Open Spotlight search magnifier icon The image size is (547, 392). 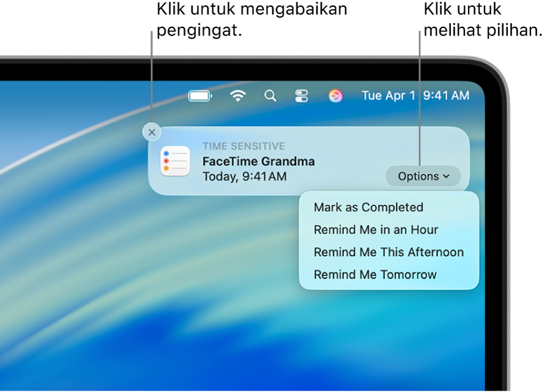(x=270, y=95)
